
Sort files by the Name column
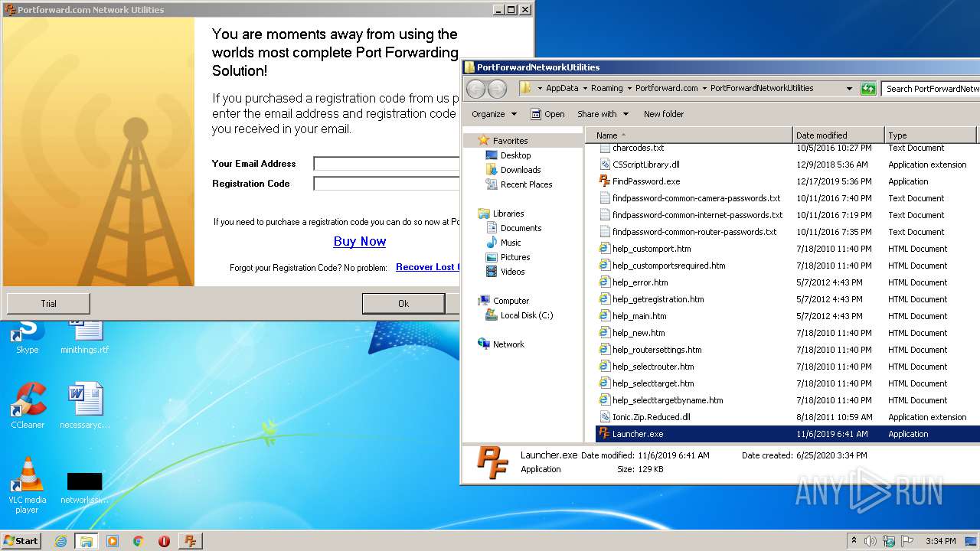[689, 135]
